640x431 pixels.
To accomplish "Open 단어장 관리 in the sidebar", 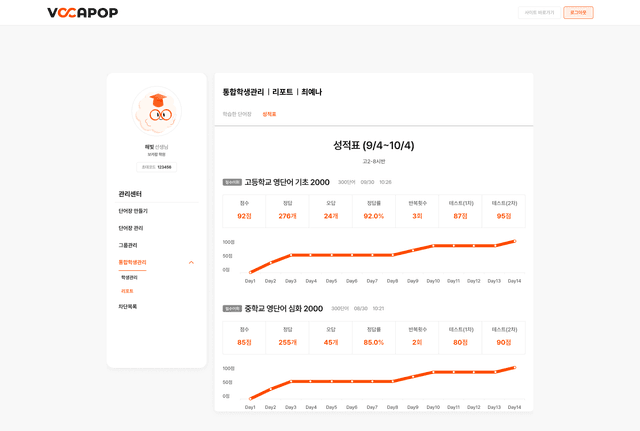I will [131, 228].
